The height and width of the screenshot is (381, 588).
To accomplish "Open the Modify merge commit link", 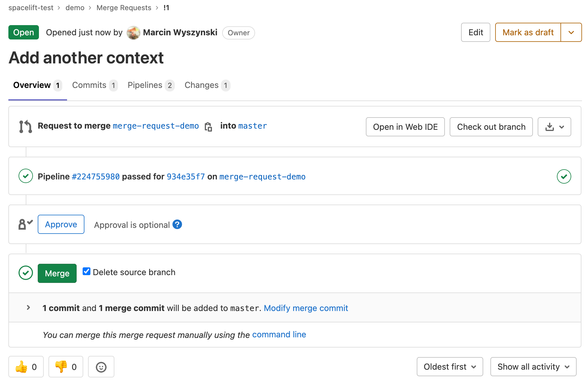I will (306, 308).
